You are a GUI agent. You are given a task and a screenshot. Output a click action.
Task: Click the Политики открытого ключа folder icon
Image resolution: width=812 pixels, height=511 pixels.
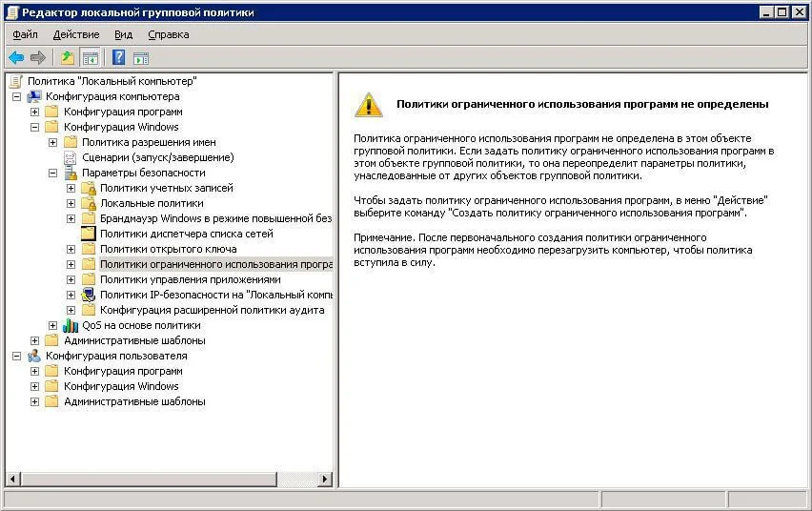(89, 249)
